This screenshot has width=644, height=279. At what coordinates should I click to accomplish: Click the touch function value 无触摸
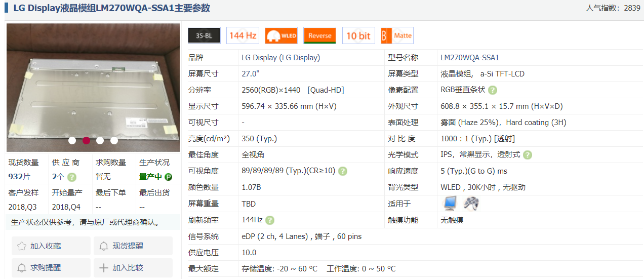452,220
